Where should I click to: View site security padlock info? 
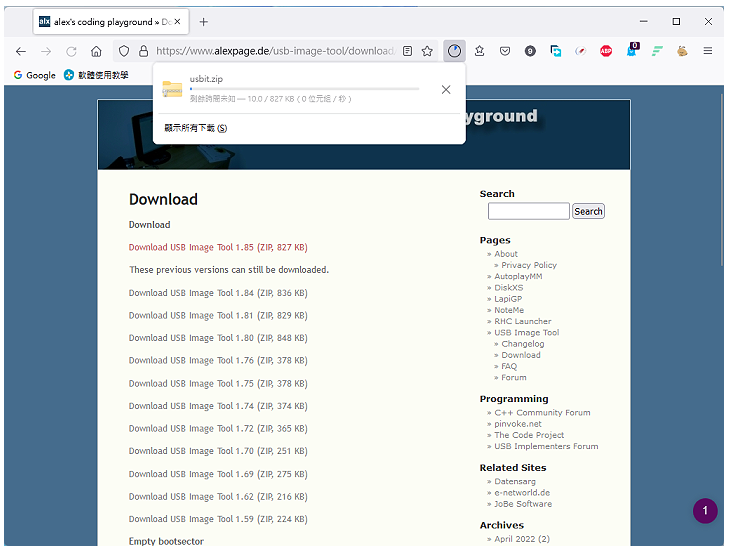tap(144, 51)
